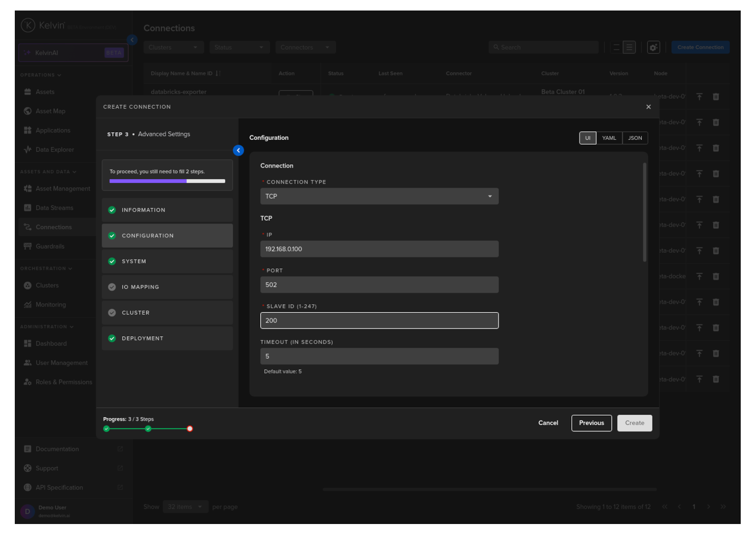
Task: Click the Information step green check icon
Action: [x=112, y=210]
